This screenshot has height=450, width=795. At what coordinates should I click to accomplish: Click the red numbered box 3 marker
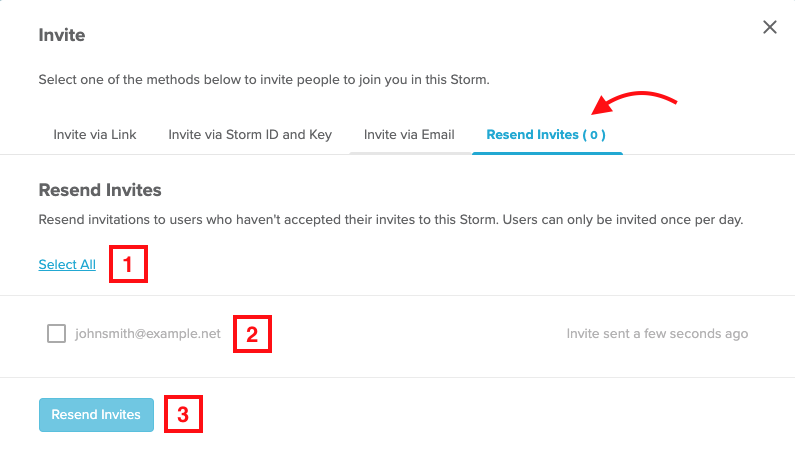(184, 414)
